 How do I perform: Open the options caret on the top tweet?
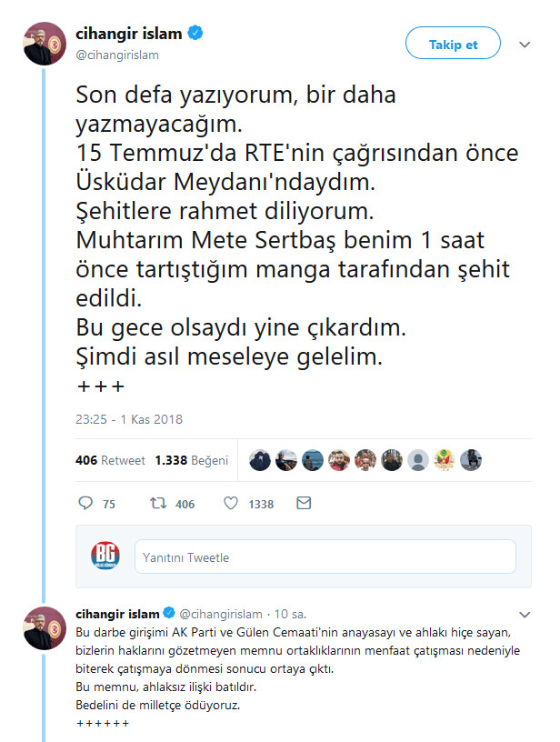point(525,43)
